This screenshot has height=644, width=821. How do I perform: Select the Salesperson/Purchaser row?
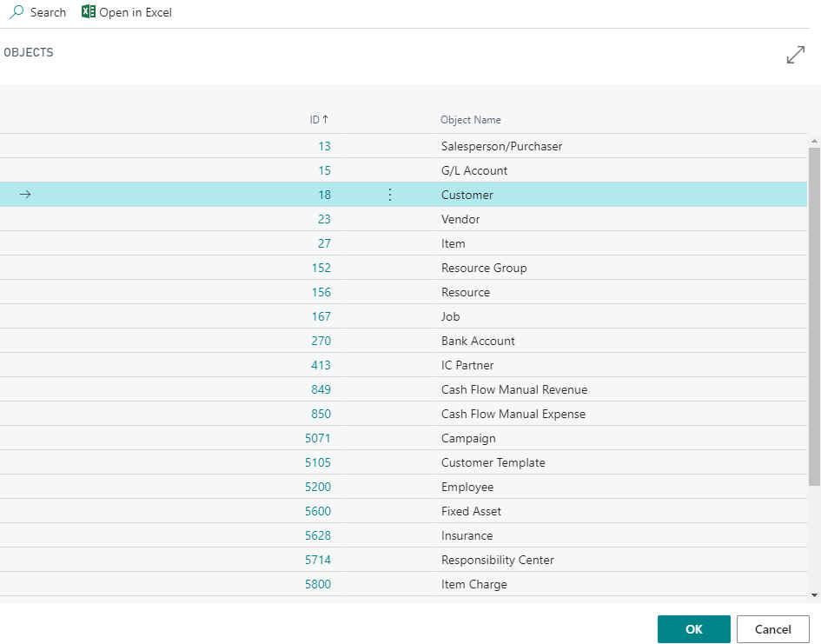tap(501, 146)
